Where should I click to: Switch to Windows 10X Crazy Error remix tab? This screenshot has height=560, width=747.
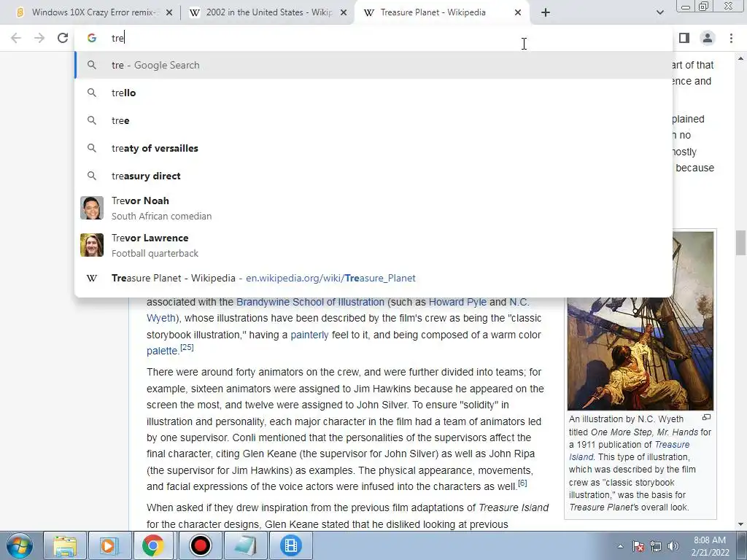93,12
